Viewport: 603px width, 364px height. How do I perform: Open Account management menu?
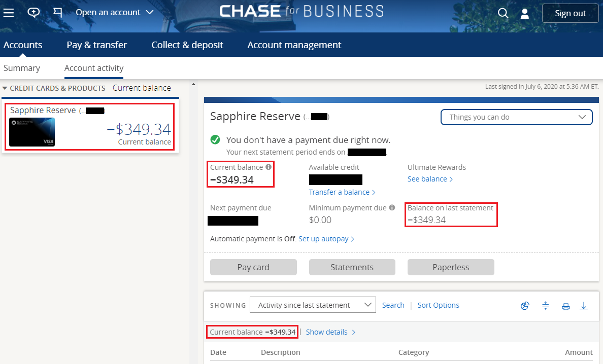[x=294, y=45]
